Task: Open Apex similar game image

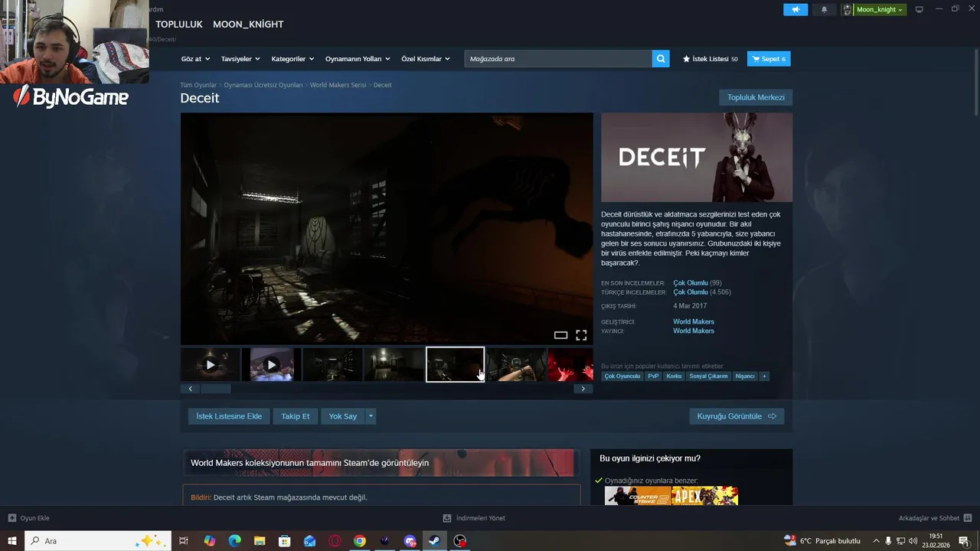Action: 705,496
